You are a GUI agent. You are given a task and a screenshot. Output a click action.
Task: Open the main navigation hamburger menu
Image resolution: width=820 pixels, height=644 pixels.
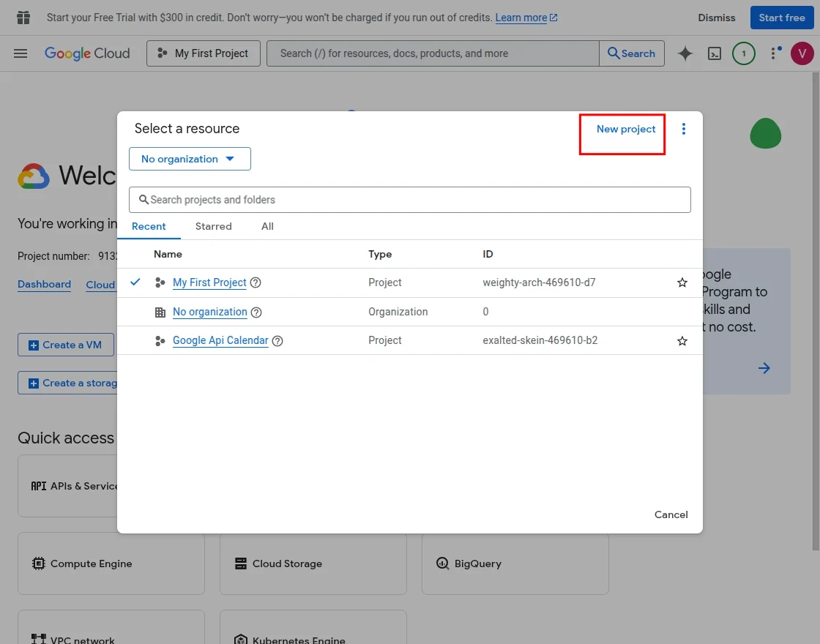pyautogui.click(x=20, y=53)
